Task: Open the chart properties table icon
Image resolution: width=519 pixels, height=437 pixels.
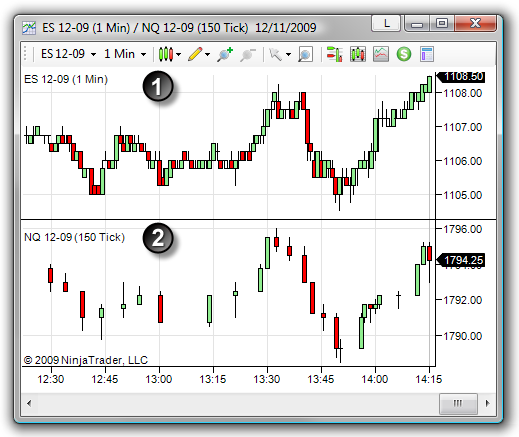Action: coord(427,54)
